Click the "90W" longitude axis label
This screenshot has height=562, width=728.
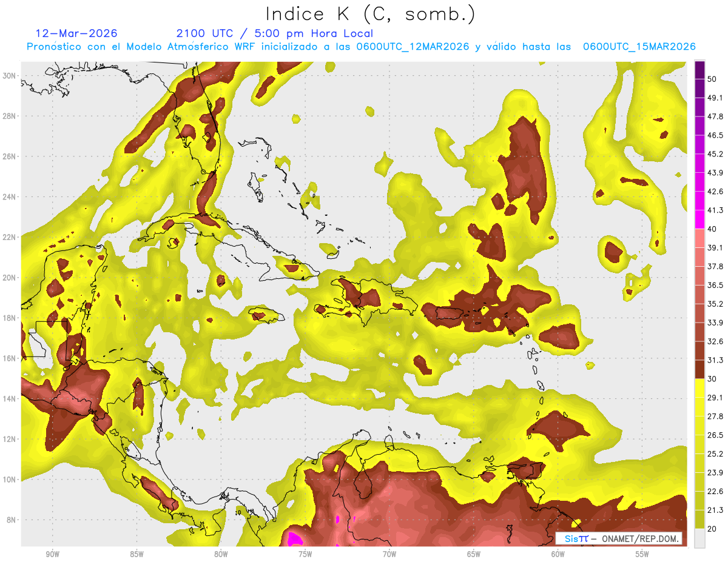53,554
